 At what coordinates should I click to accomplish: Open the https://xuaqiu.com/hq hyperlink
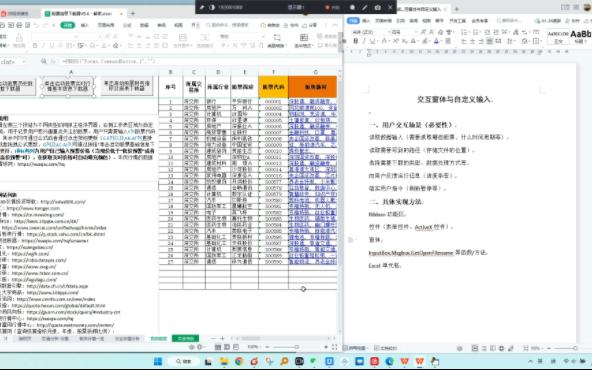(x=41, y=164)
